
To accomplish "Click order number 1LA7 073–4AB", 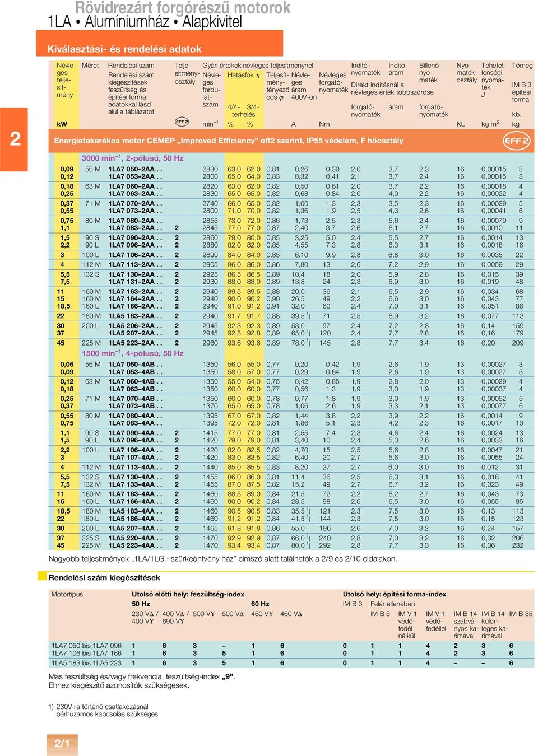I will tap(135, 406).
